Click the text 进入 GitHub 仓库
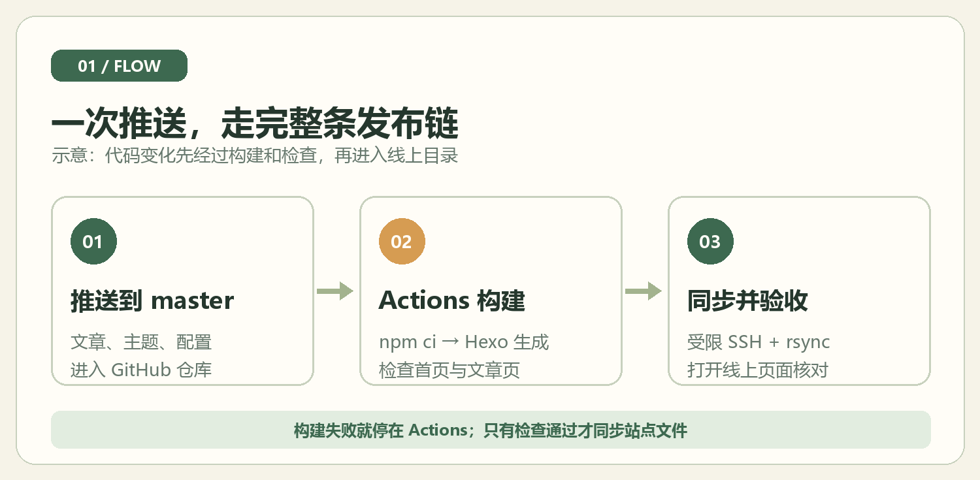980x480 pixels. (141, 370)
